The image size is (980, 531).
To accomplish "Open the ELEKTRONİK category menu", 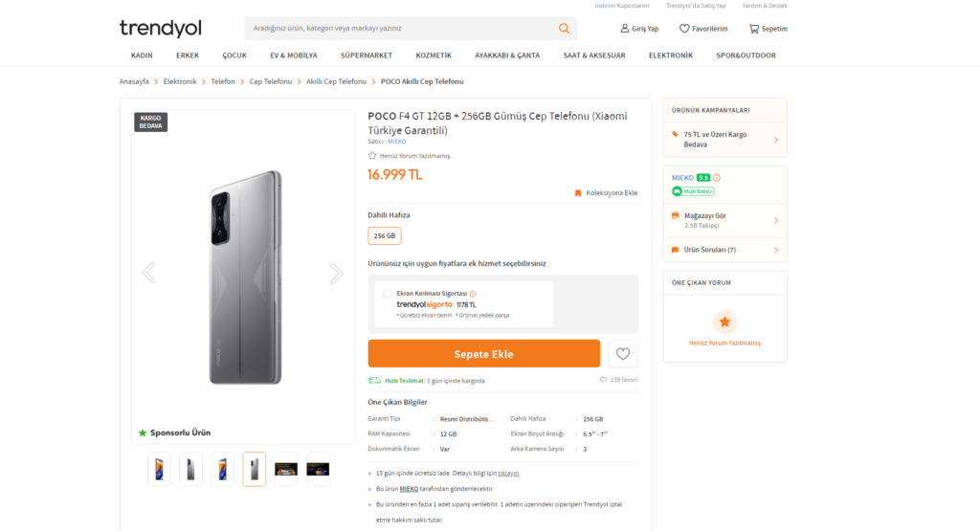I will tap(670, 55).
